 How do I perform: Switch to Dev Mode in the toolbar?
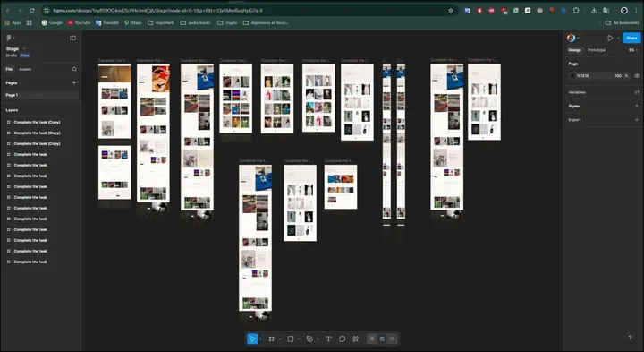pos(393,339)
